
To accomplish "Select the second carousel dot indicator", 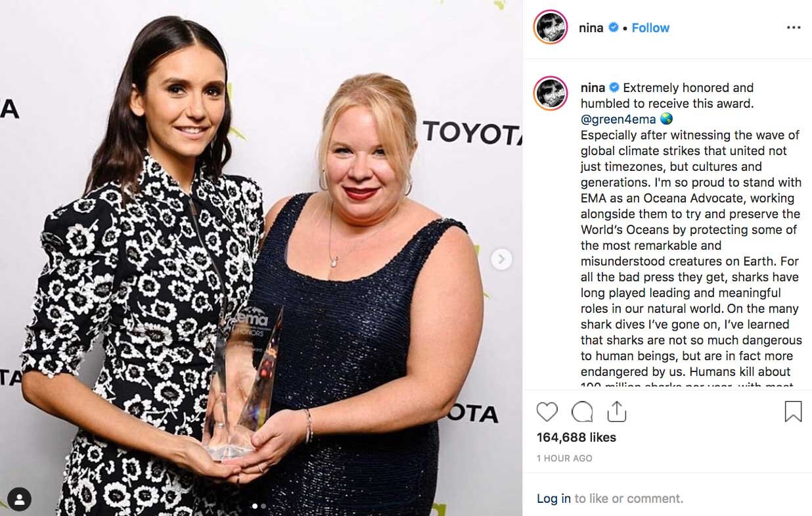I will click(x=263, y=506).
